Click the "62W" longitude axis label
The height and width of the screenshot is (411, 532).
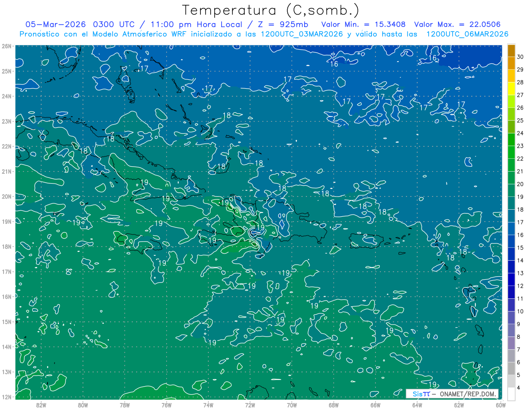[x=459, y=404]
